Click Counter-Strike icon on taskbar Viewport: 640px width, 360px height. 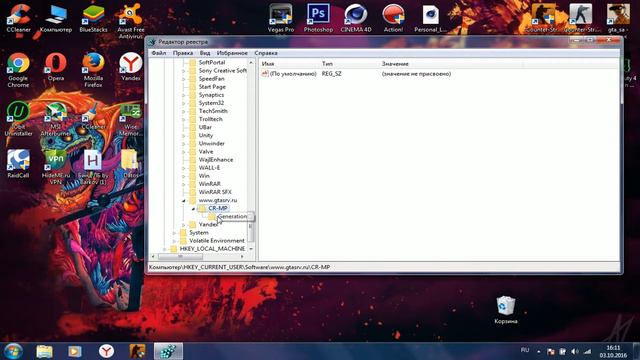coord(137,351)
